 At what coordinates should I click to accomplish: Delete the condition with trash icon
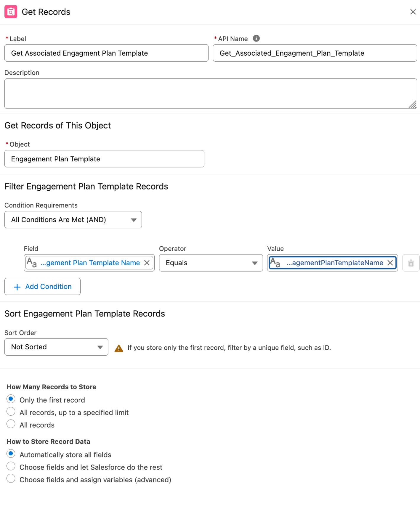[x=411, y=263]
